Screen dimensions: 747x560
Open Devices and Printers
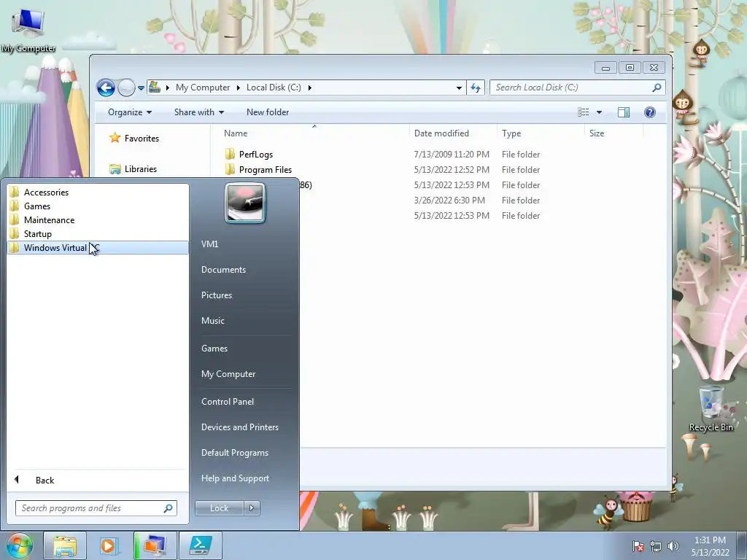[x=239, y=427]
